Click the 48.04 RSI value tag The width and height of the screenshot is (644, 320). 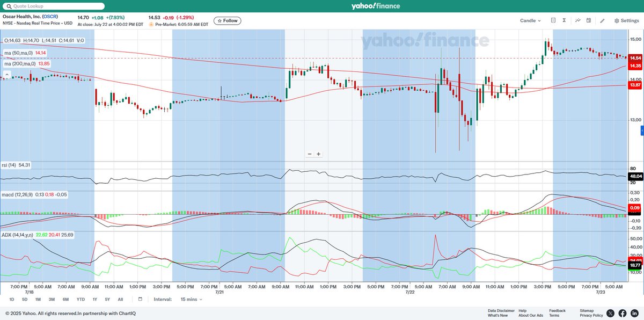click(x=635, y=176)
